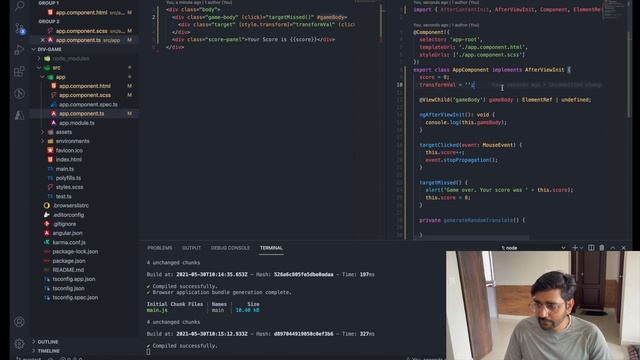This screenshot has height=360, width=640.
Task: Open index.html in the explorer
Action: (x=69, y=160)
